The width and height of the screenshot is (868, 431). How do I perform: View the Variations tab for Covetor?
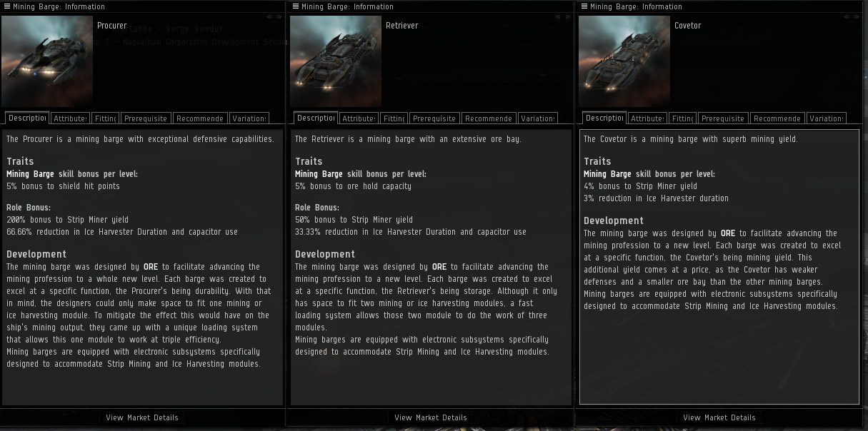pyautogui.click(x=826, y=118)
